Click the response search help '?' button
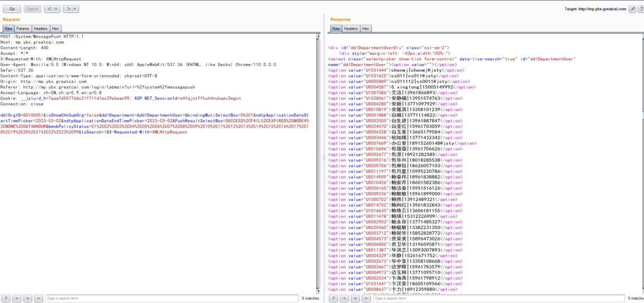This screenshot has height=303, width=644. click(335, 298)
